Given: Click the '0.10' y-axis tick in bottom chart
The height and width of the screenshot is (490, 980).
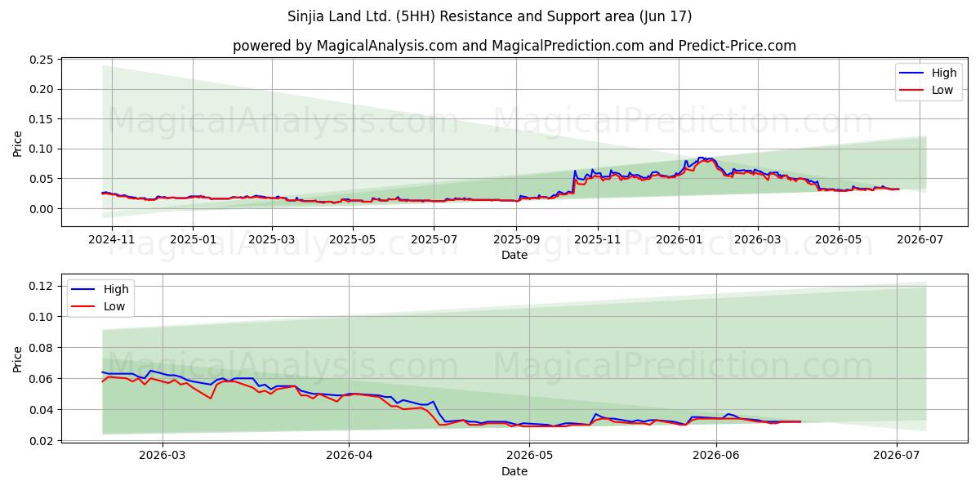Looking at the screenshot, I should point(41,317).
